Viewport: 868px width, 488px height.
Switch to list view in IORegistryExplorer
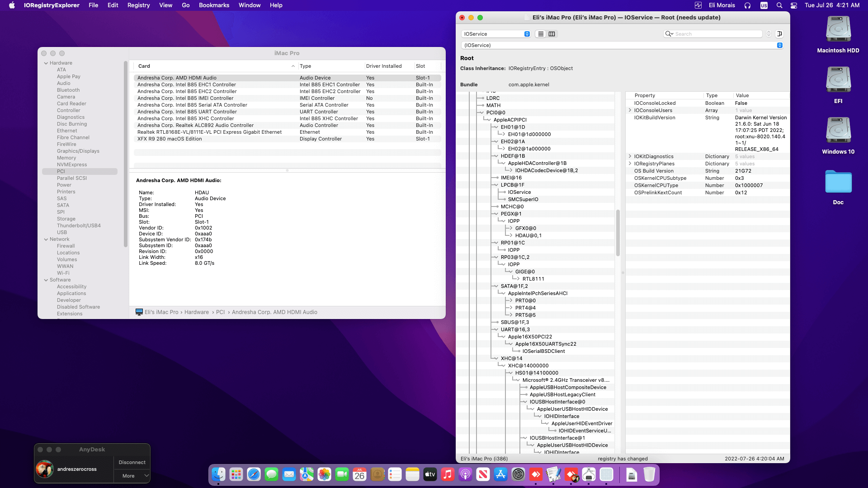coord(541,34)
